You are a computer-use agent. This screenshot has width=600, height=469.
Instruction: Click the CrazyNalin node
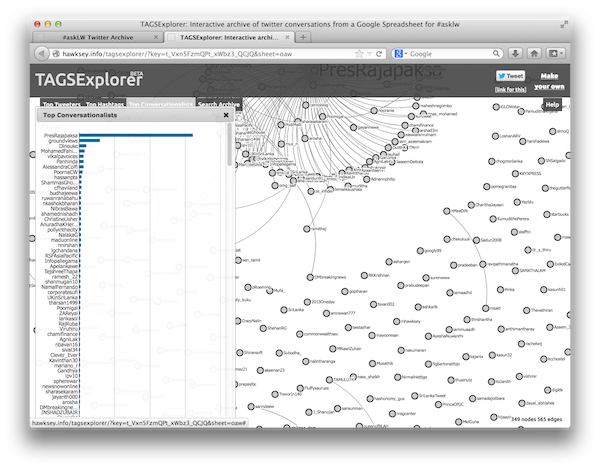[x=238, y=321]
